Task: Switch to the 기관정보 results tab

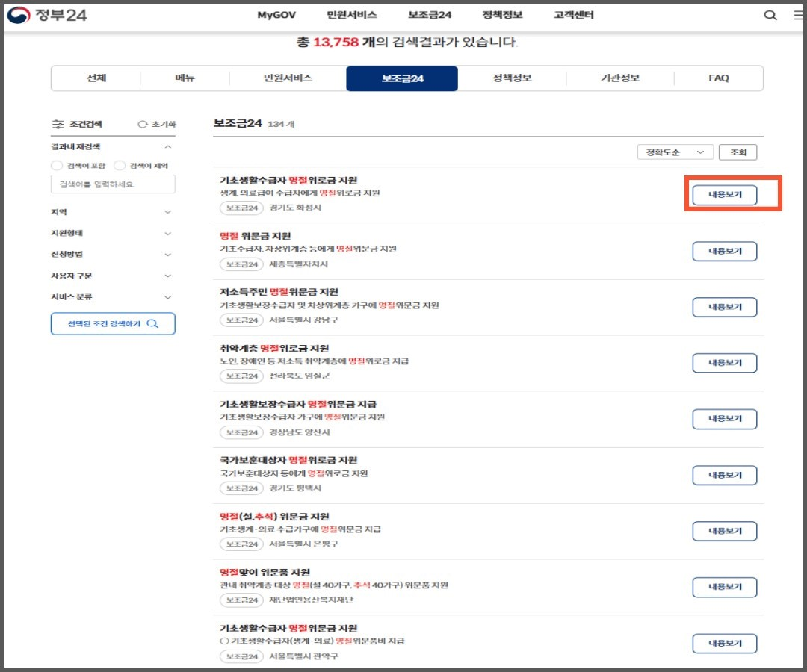Action: [x=620, y=78]
